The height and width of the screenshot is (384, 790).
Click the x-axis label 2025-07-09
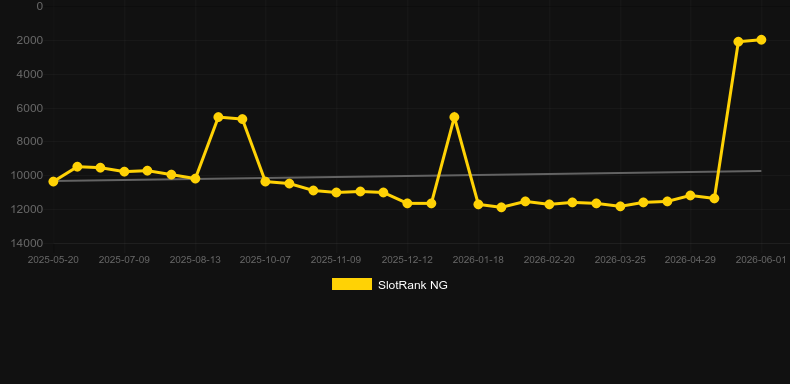124,260
